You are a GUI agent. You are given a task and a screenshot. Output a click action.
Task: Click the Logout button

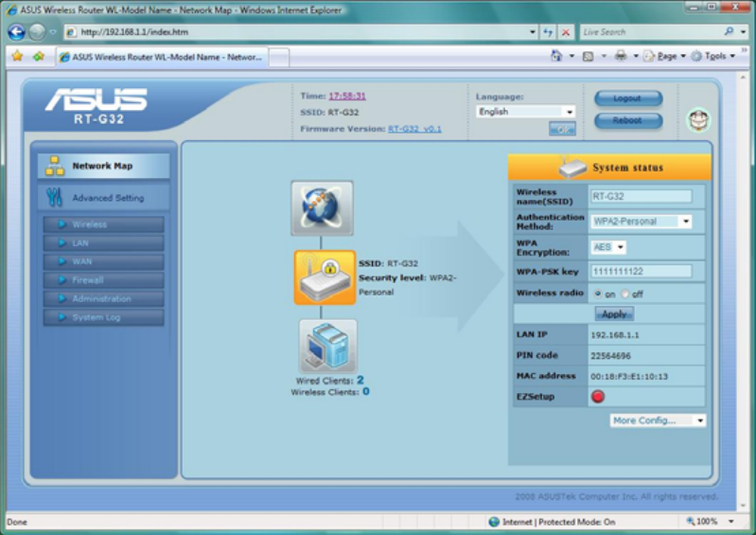[628, 98]
